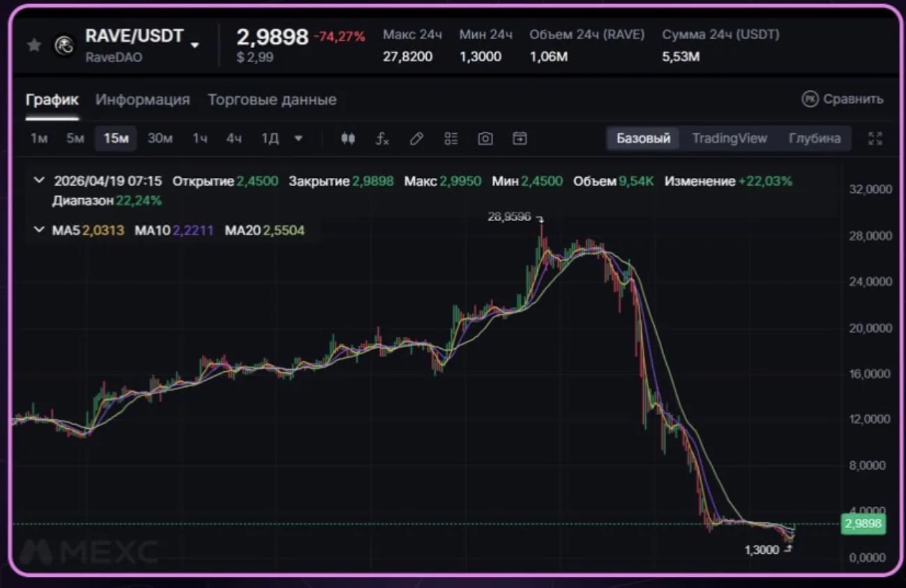The image size is (906, 588).
Task: Click the MA5 value 2,0313
Action: (x=103, y=230)
